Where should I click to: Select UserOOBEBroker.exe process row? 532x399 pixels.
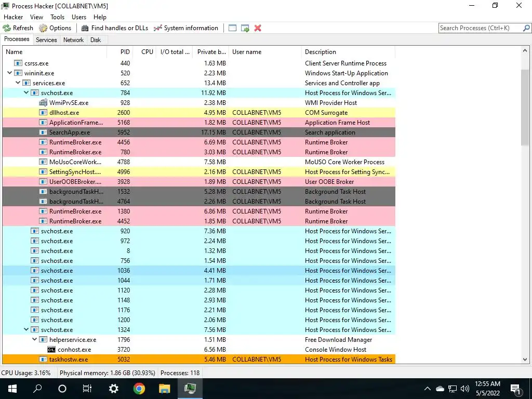pos(199,181)
